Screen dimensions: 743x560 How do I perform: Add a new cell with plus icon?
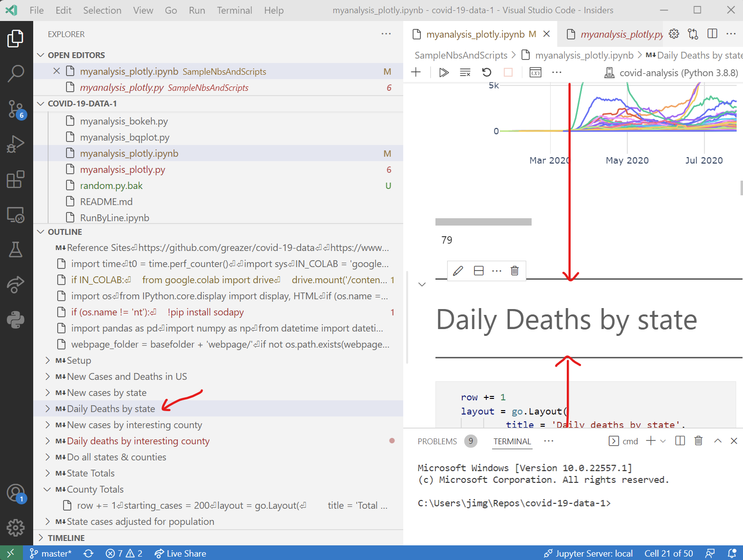coord(416,73)
